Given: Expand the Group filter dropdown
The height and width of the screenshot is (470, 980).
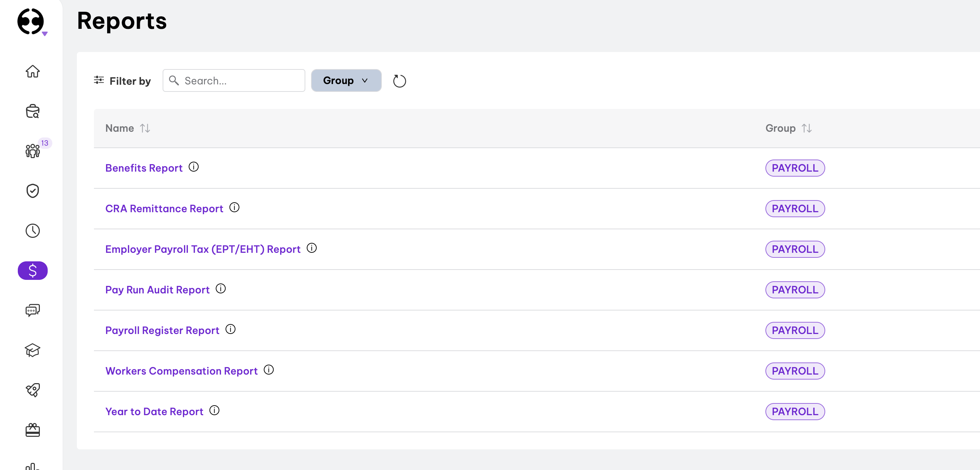Looking at the screenshot, I should (x=346, y=80).
